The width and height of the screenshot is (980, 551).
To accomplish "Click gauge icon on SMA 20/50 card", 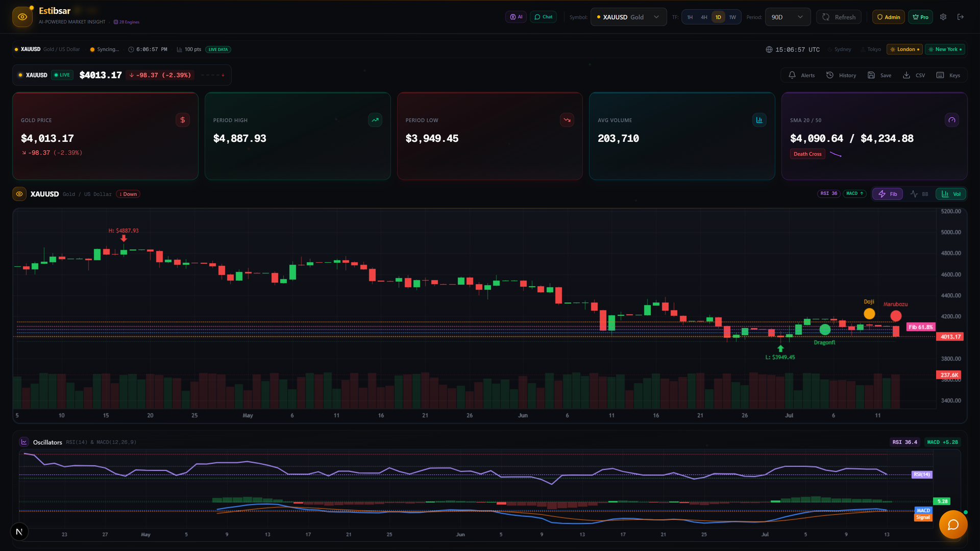I will point(952,120).
